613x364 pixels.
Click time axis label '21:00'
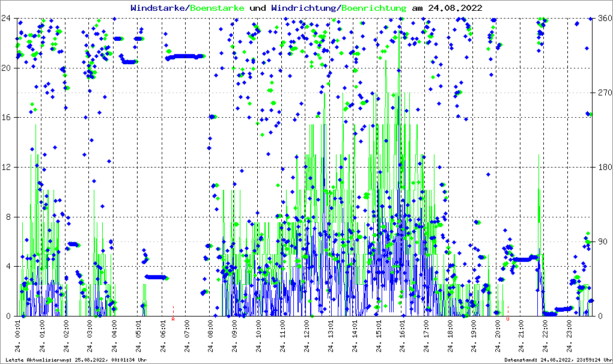coord(520,330)
